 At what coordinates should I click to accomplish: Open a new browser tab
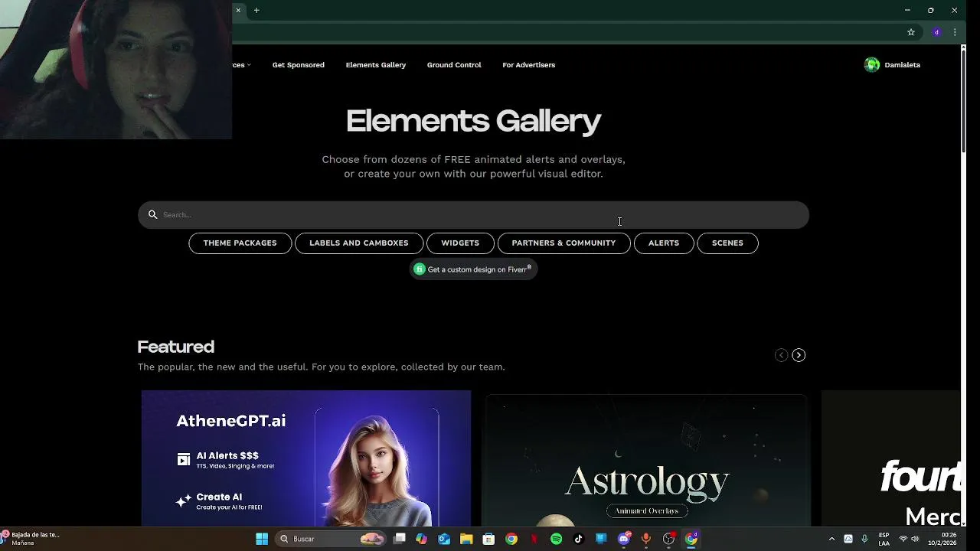click(x=256, y=10)
